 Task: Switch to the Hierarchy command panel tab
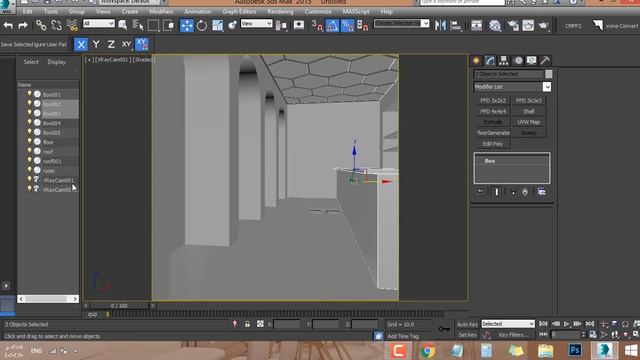click(x=503, y=61)
